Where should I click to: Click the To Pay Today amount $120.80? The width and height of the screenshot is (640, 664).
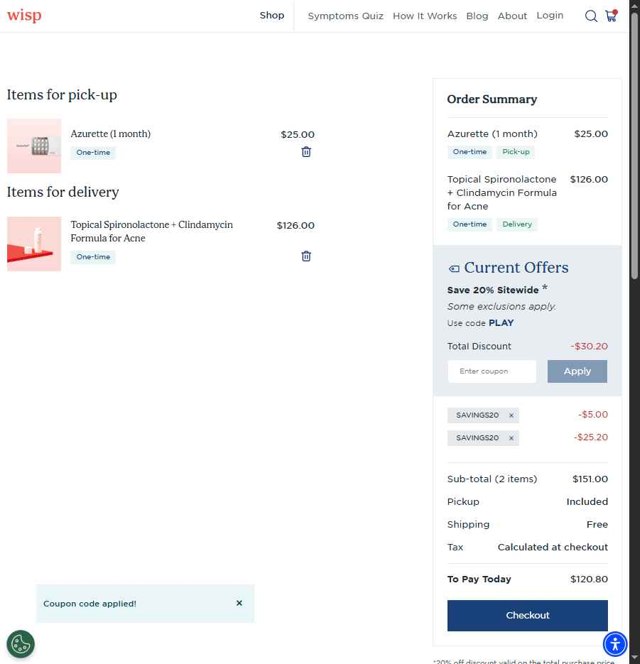pyautogui.click(x=589, y=579)
